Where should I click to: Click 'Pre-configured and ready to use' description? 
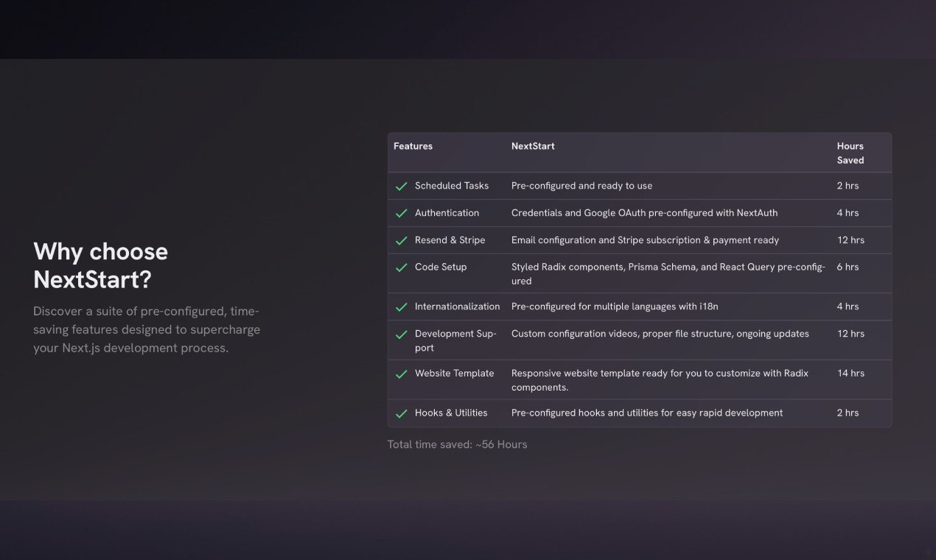581,186
